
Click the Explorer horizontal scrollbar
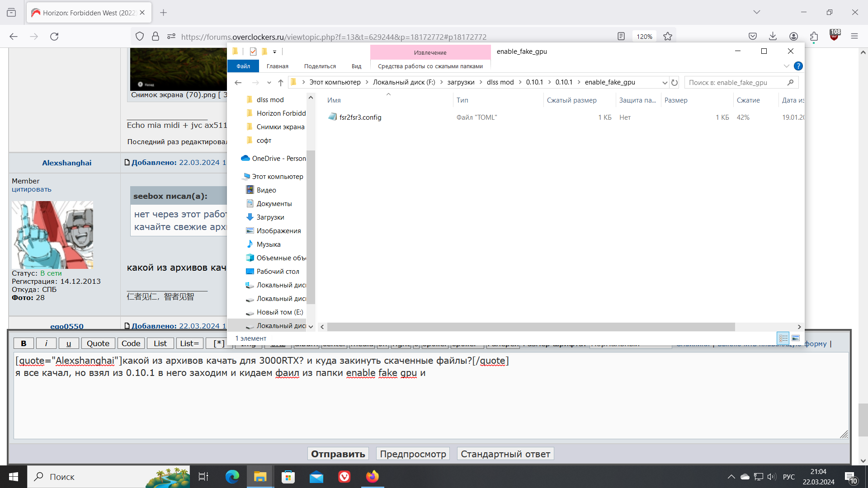tap(531, 327)
